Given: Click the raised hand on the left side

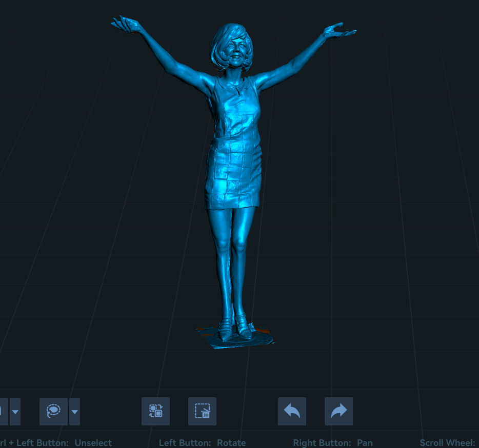Looking at the screenshot, I should coord(126,24).
